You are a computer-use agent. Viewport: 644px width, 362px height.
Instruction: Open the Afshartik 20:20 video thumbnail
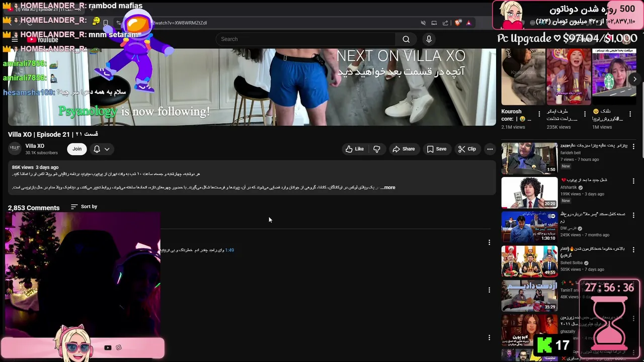(529, 192)
